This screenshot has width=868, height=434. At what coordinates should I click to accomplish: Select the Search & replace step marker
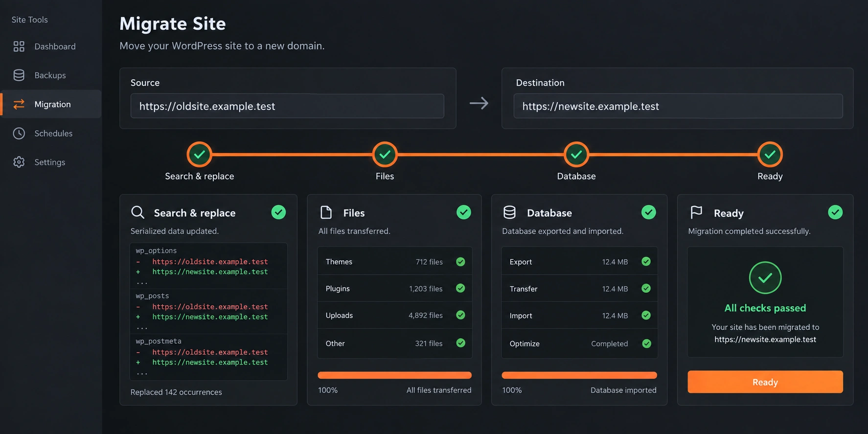[199, 155]
